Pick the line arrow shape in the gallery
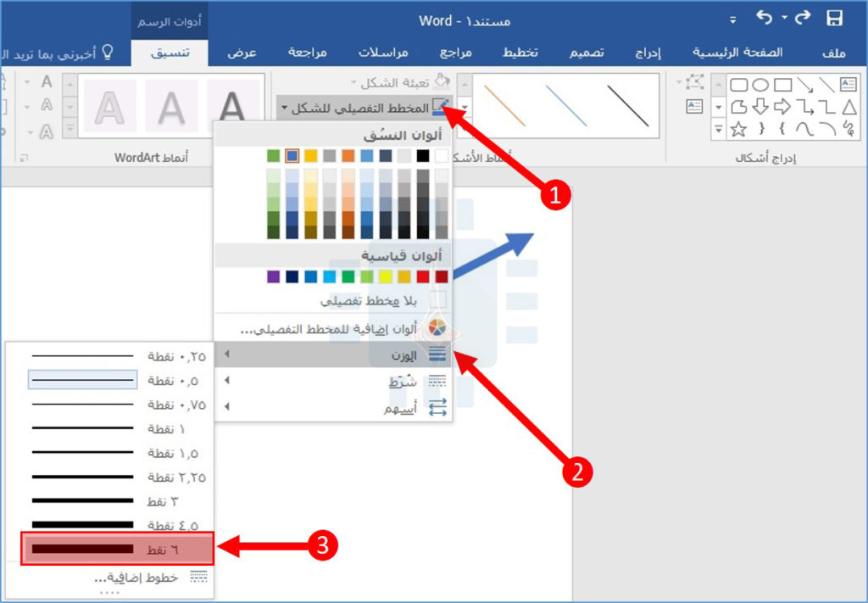 tap(805, 85)
